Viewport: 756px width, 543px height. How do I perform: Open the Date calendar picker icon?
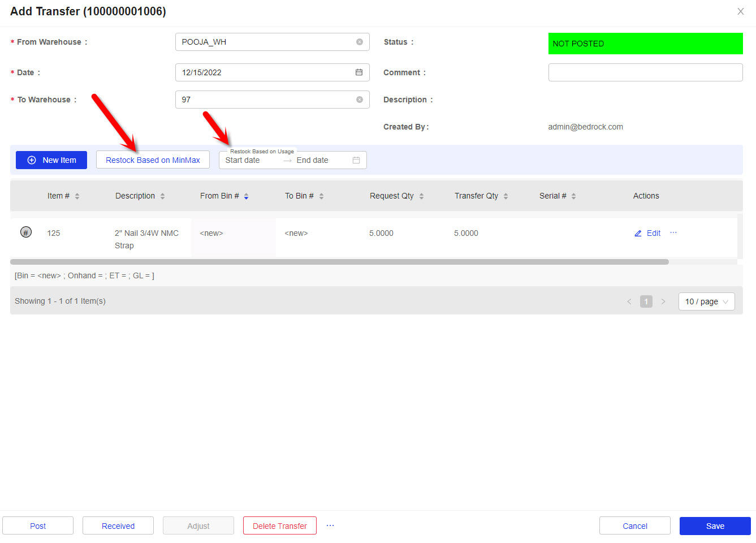[359, 72]
